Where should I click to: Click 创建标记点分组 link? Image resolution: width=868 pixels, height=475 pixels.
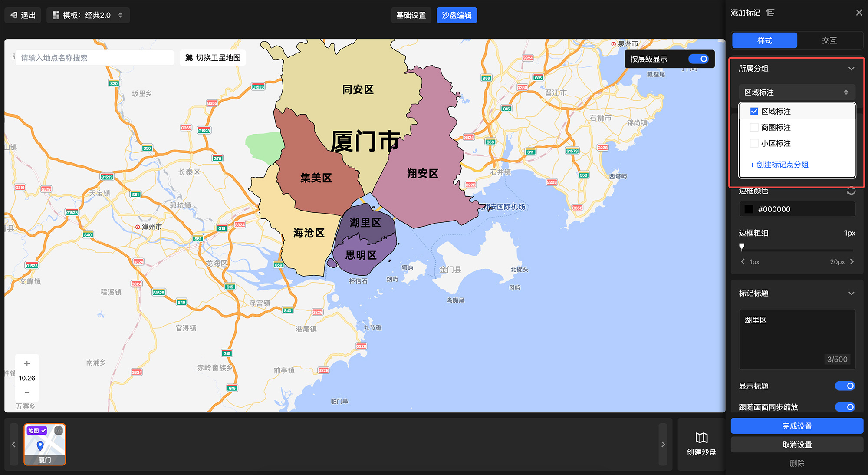coord(779,165)
